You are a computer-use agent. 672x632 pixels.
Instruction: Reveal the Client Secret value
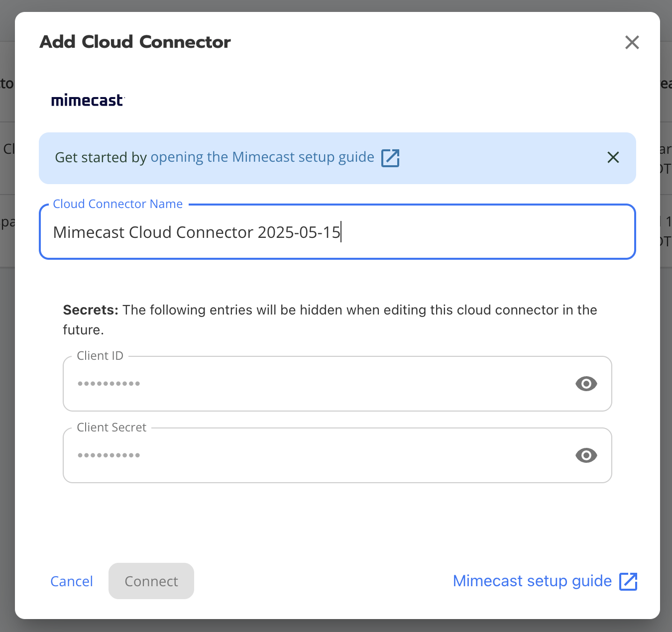click(586, 455)
